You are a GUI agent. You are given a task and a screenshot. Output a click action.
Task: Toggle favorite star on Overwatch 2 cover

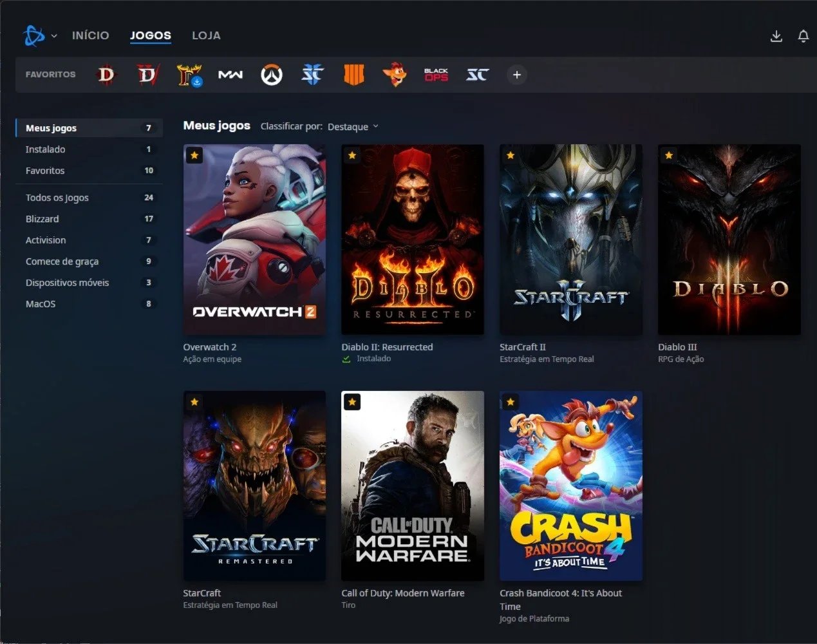pyautogui.click(x=194, y=155)
